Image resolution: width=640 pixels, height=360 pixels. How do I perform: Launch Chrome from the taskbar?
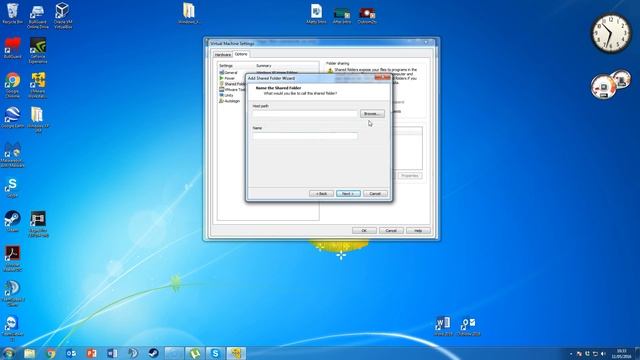50,353
